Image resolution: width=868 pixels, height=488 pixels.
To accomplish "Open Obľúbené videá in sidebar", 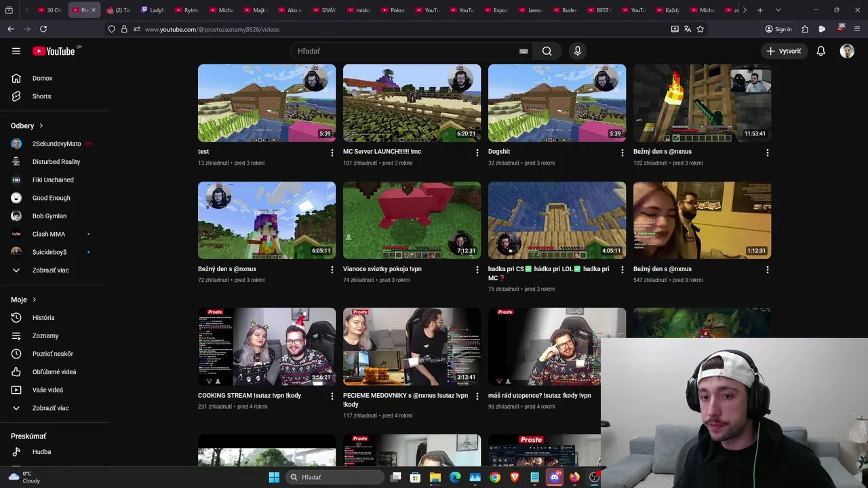I will point(54,372).
